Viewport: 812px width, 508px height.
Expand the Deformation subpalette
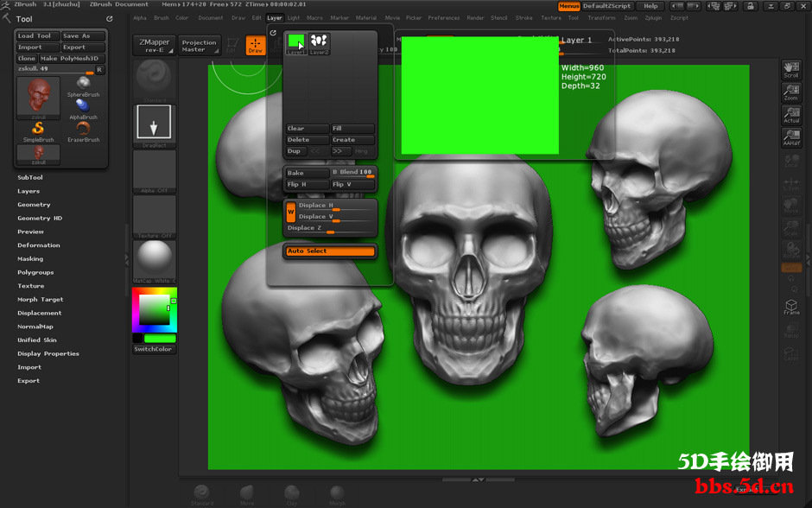(x=38, y=245)
